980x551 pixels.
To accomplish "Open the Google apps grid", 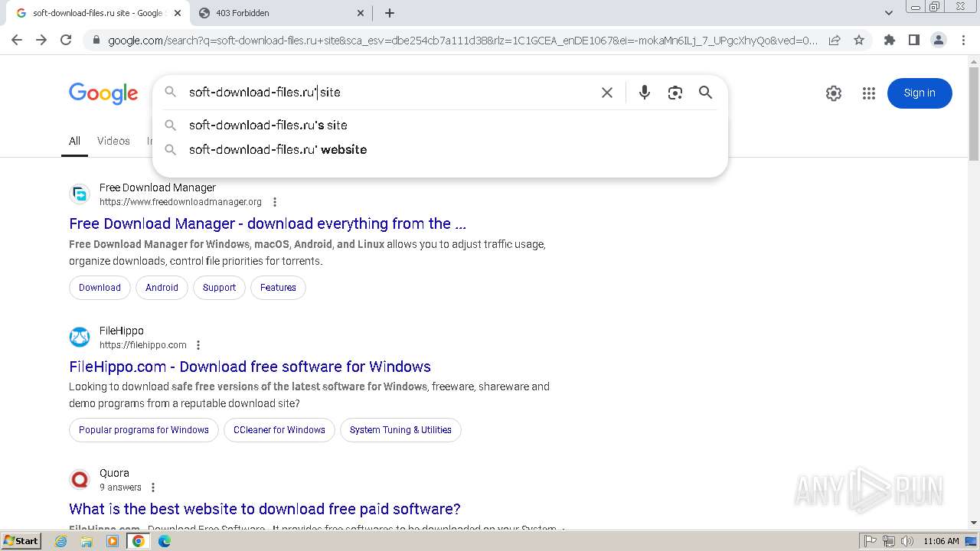I will (868, 93).
